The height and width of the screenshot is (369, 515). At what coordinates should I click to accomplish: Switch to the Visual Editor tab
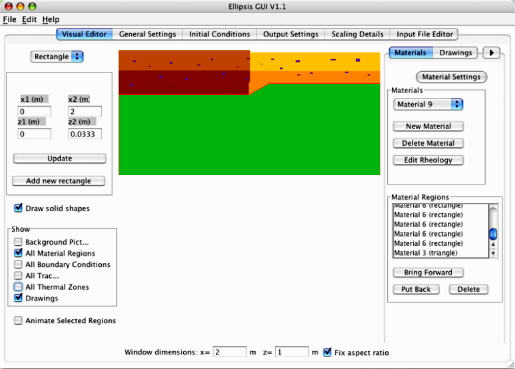point(84,34)
